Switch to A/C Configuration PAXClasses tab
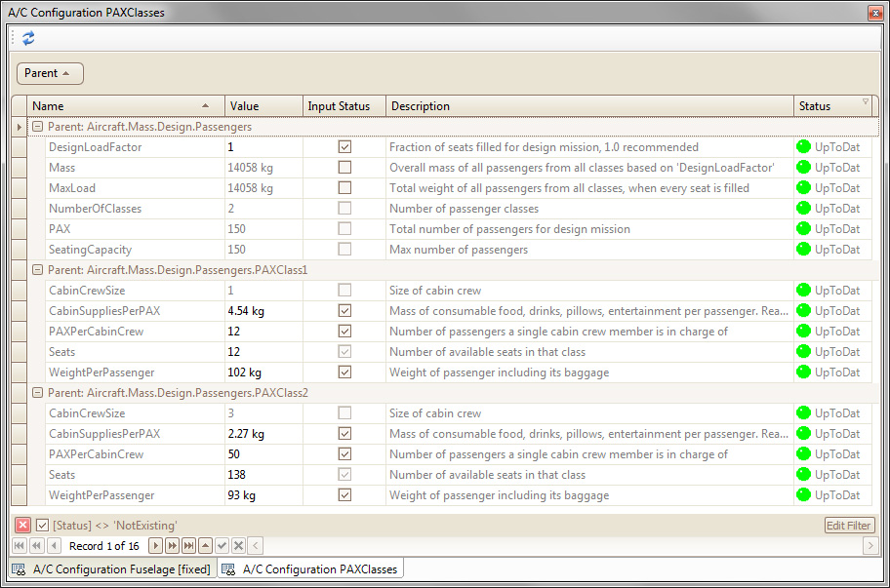This screenshot has height=588, width=890. click(x=311, y=568)
